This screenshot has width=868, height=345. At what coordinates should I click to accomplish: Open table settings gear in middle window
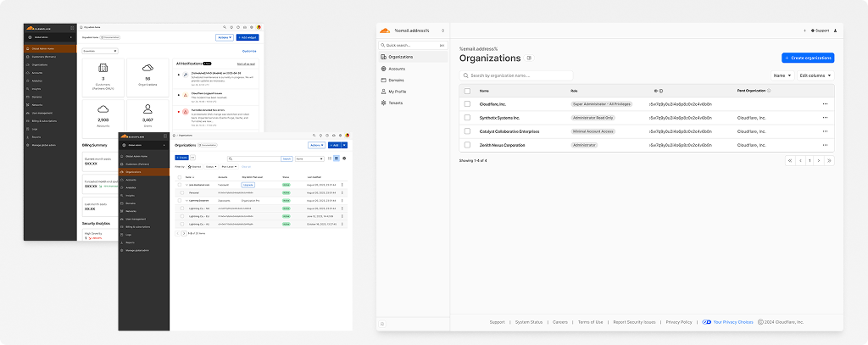(x=344, y=159)
